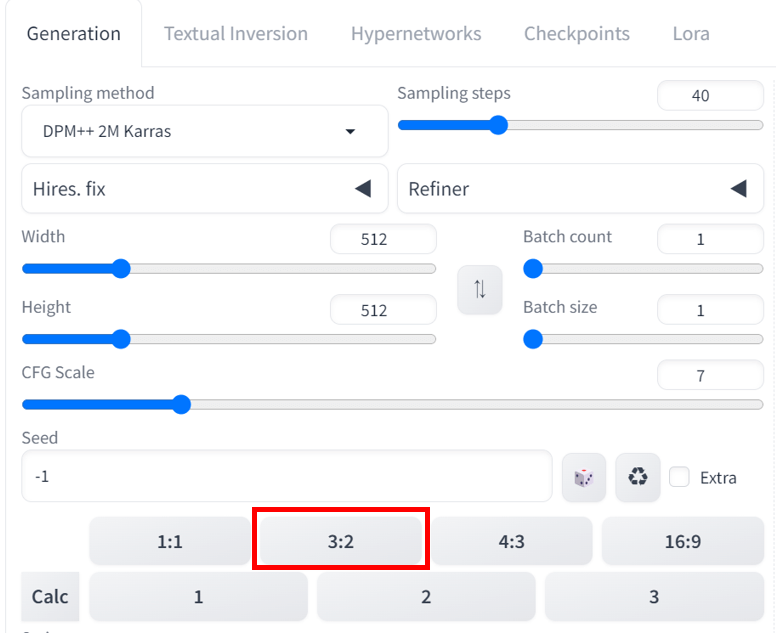This screenshot has height=636, width=778.
Task: Select the 3:2 aspect ratio button
Action: click(x=341, y=541)
